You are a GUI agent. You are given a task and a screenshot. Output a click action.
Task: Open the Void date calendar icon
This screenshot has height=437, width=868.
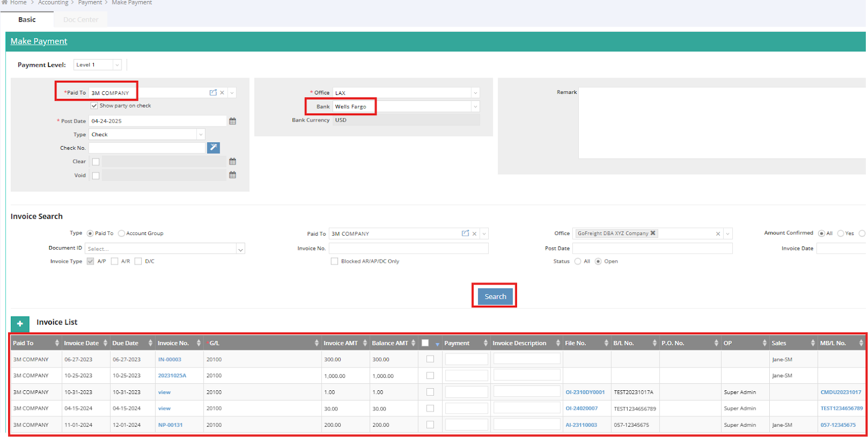pyautogui.click(x=233, y=175)
